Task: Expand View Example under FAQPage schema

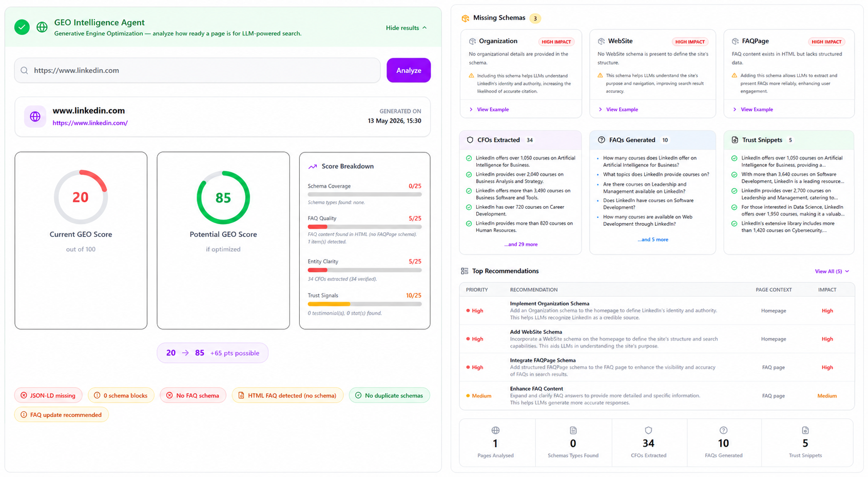Action: click(753, 109)
